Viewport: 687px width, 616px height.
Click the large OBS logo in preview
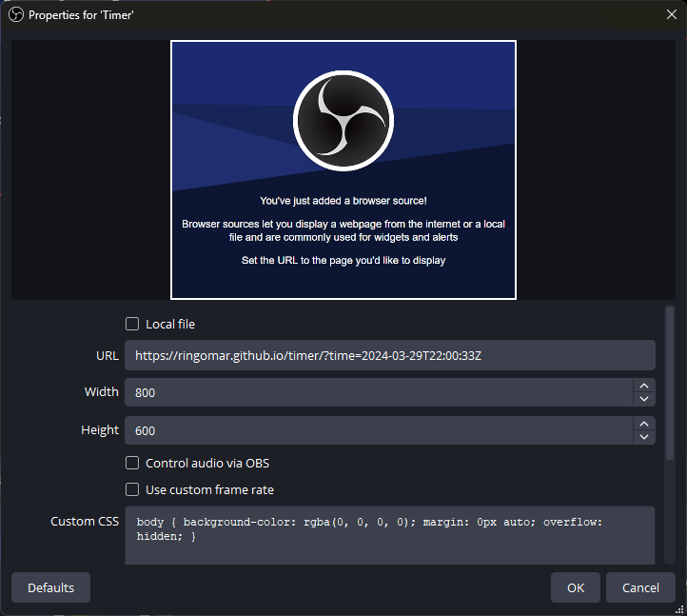[x=343, y=121]
